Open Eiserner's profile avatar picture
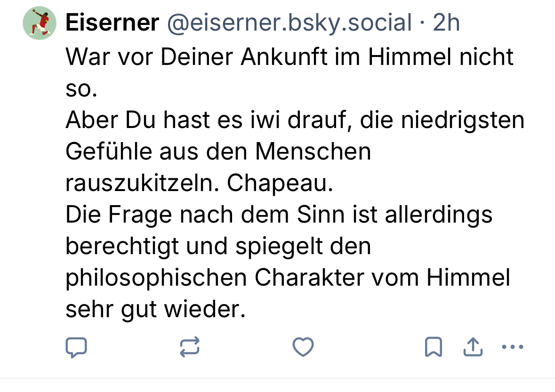Screen dimensions: 555x392 (40, 23)
